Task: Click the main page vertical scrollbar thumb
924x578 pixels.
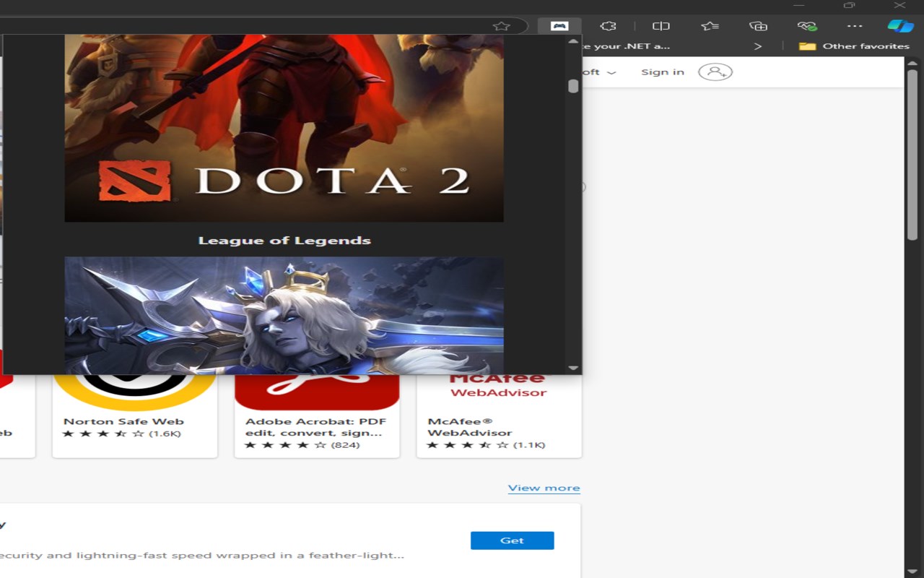Action: point(912,156)
